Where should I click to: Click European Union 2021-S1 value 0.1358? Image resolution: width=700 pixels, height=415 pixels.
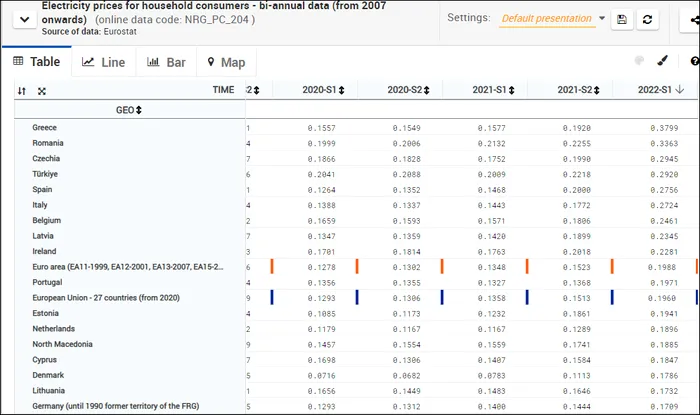tap(492, 299)
